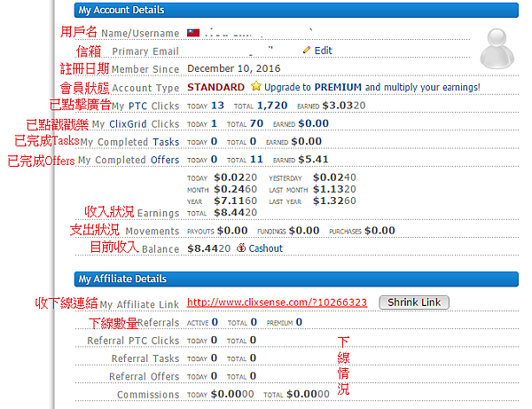Click the Referral Offers label
The width and height of the screenshot is (532, 409).
pyautogui.click(x=144, y=376)
